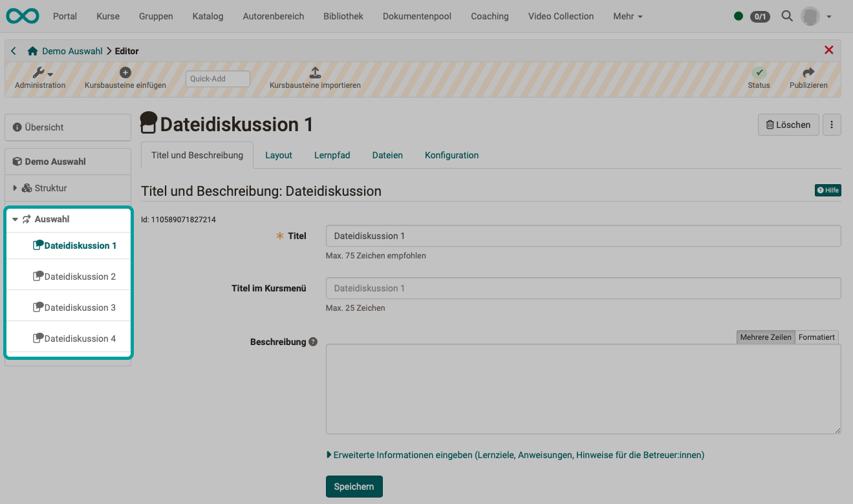Open the Hilfe help badge
Viewport: 853px width, 504px height.
pos(827,190)
